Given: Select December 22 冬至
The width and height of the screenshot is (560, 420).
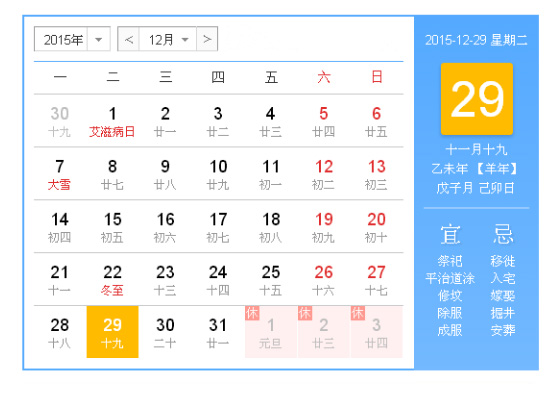Looking at the screenshot, I should [112, 279].
